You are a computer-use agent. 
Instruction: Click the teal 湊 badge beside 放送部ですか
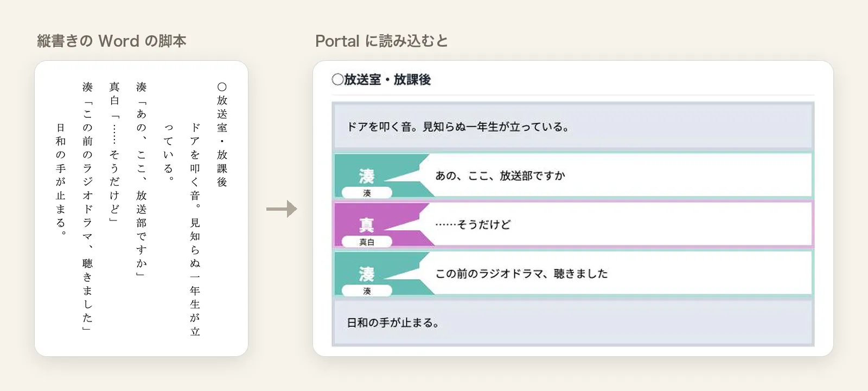click(x=367, y=175)
